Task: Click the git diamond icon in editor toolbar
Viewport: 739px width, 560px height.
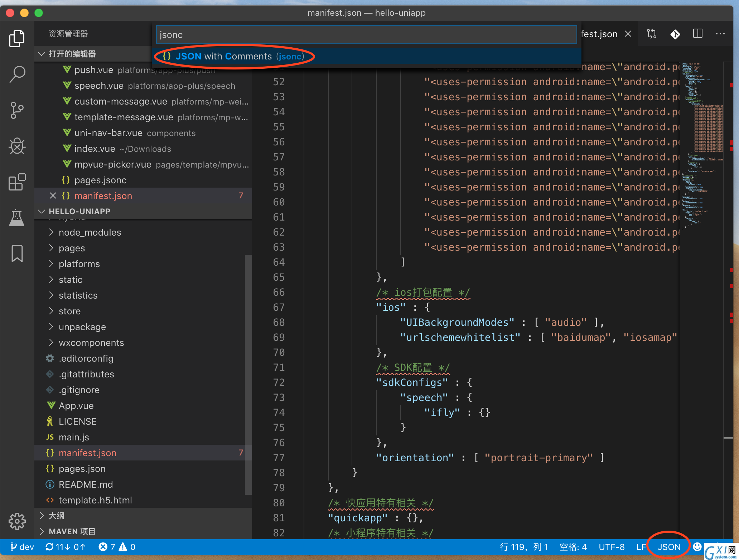Action: coord(675,34)
